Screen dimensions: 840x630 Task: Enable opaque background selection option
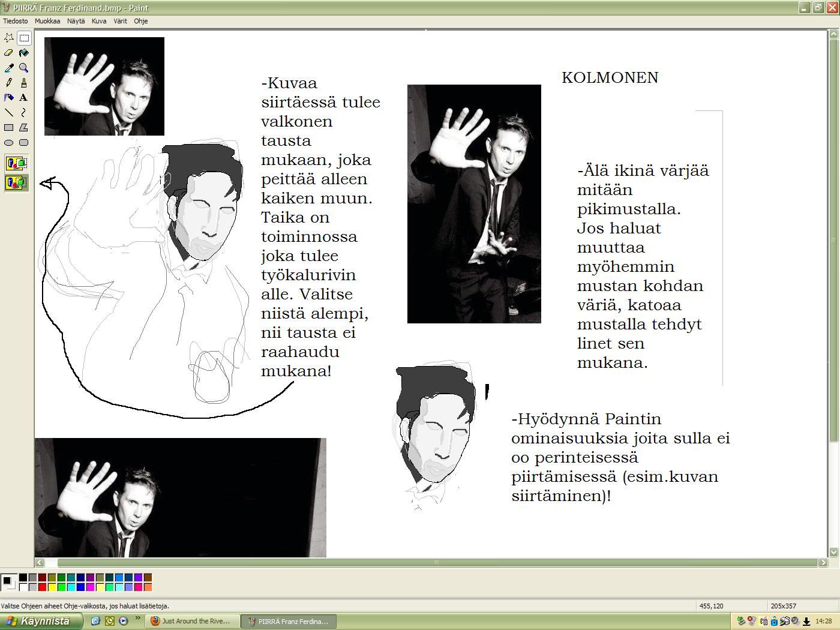17,163
